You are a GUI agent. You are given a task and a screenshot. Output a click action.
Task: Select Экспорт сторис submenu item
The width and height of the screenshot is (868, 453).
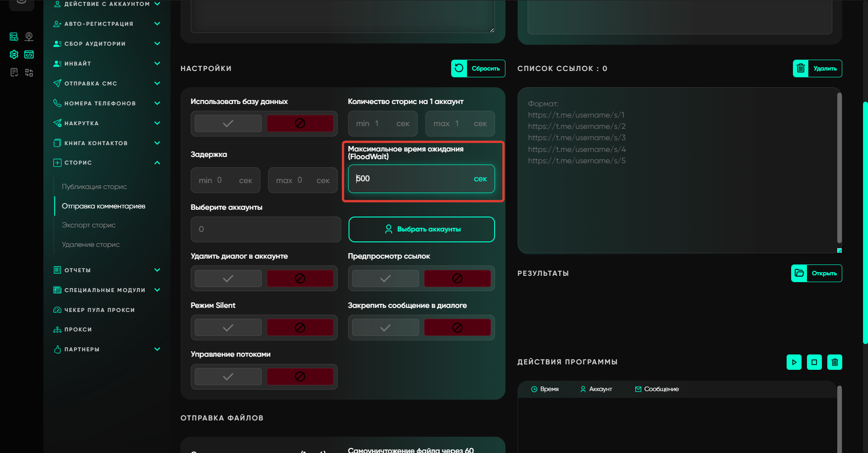click(x=89, y=225)
